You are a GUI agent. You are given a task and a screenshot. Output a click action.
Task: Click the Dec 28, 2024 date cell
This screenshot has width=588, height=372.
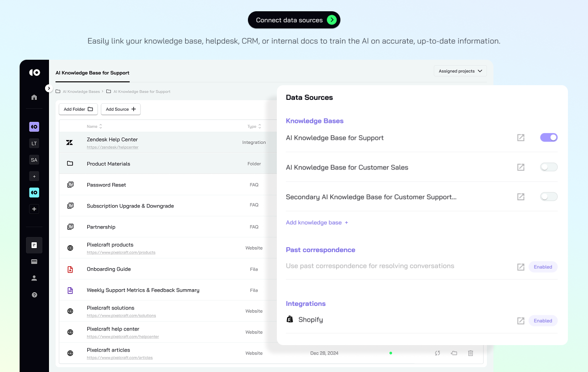[x=324, y=353]
